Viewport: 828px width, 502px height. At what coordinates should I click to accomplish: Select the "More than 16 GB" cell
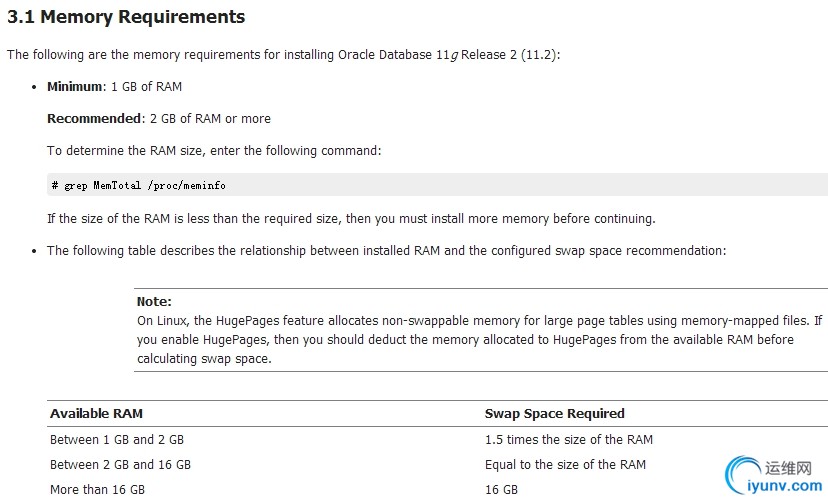(x=97, y=490)
